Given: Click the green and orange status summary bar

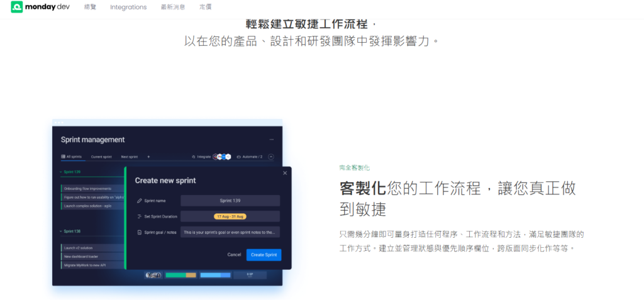Looking at the screenshot, I should pos(180,275).
